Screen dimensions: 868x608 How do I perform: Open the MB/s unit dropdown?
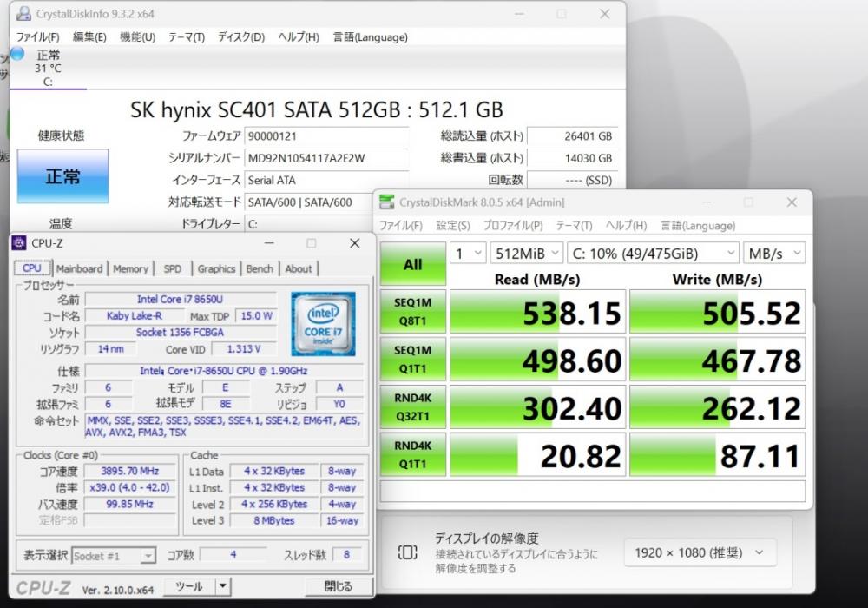coord(774,254)
